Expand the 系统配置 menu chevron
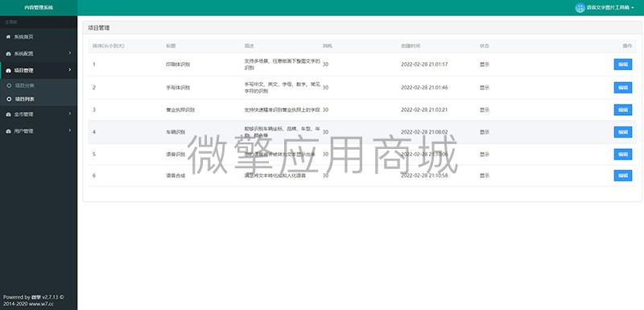The image size is (644, 310). 70,53
